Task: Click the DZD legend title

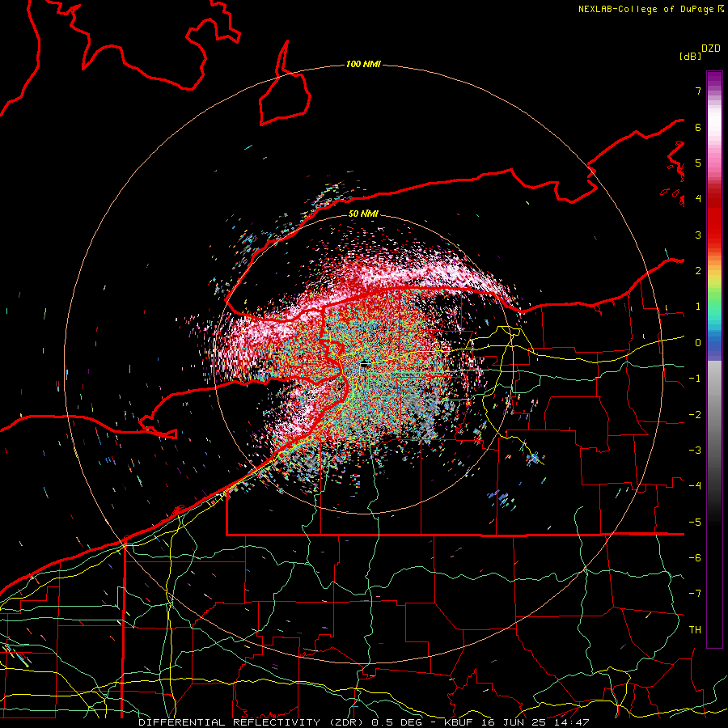Action: [711, 49]
